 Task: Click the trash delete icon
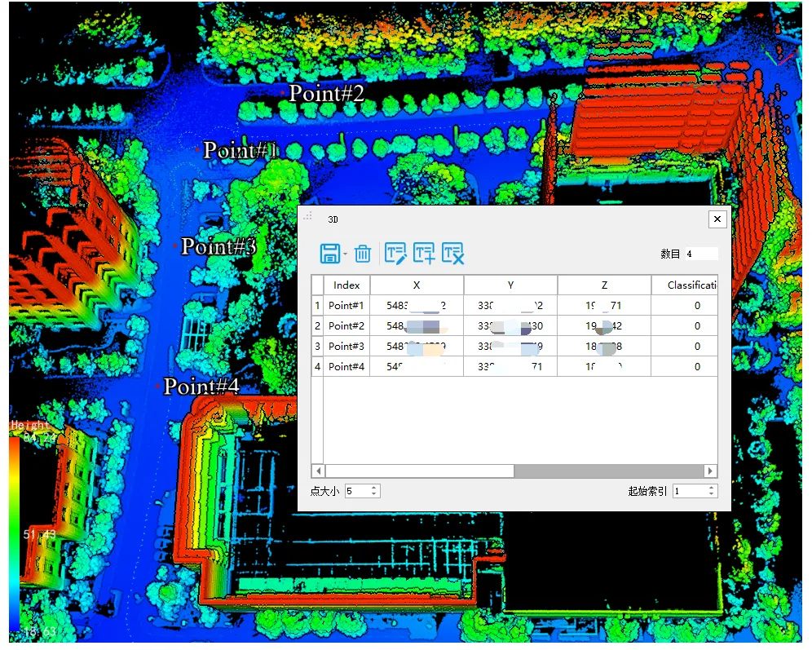pos(363,254)
